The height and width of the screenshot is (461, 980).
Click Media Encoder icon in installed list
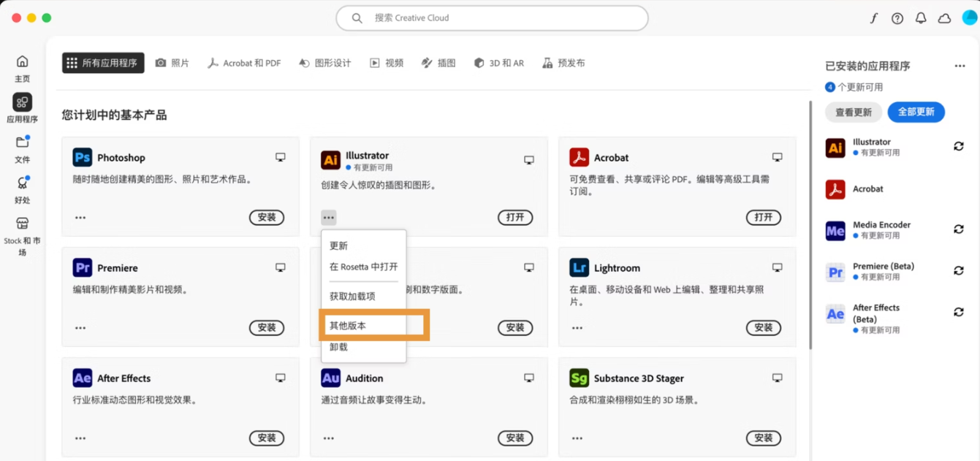tap(835, 231)
